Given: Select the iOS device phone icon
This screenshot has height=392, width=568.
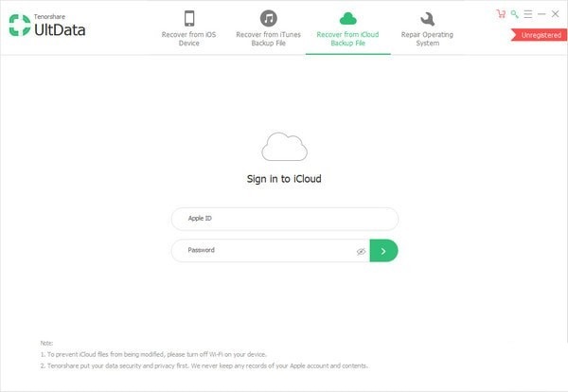Looking at the screenshot, I should pyautogui.click(x=188, y=18).
